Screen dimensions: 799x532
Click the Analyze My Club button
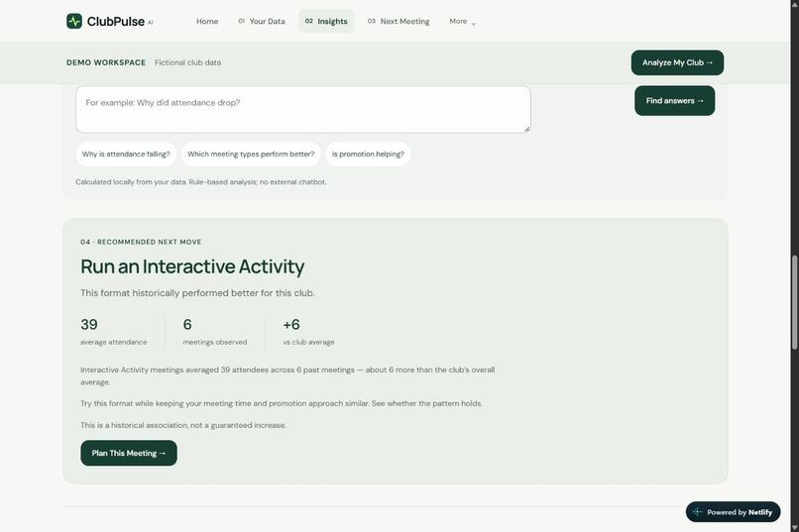click(x=677, y=62)
